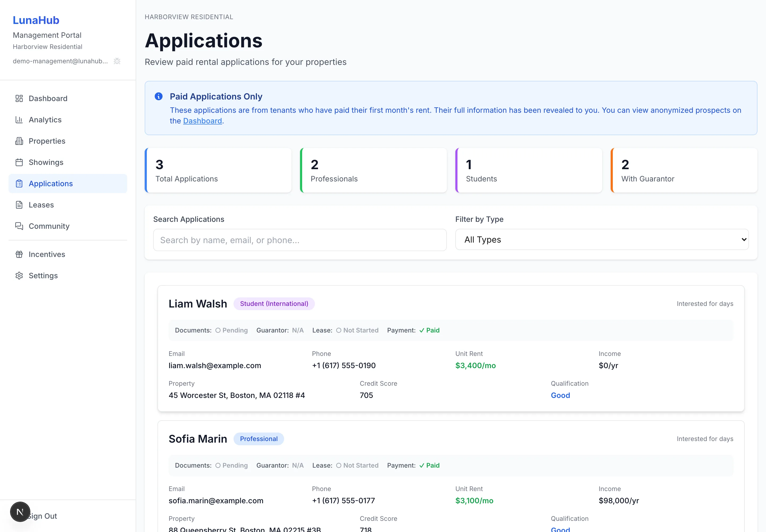Click the Incentives gift icon
The height and width of the screenshot is (532, 766).
(19, 254)
